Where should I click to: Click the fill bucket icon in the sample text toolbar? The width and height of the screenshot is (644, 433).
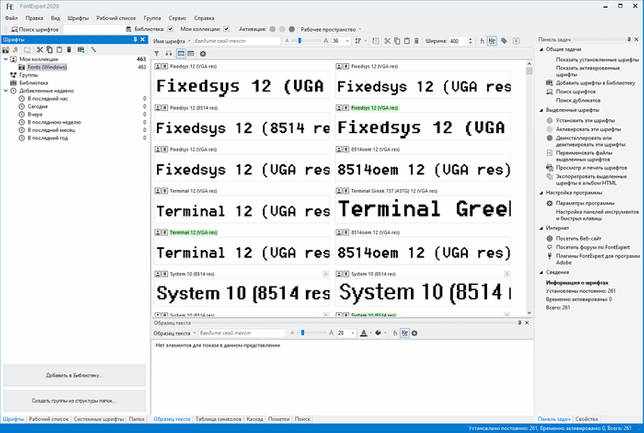378,333
